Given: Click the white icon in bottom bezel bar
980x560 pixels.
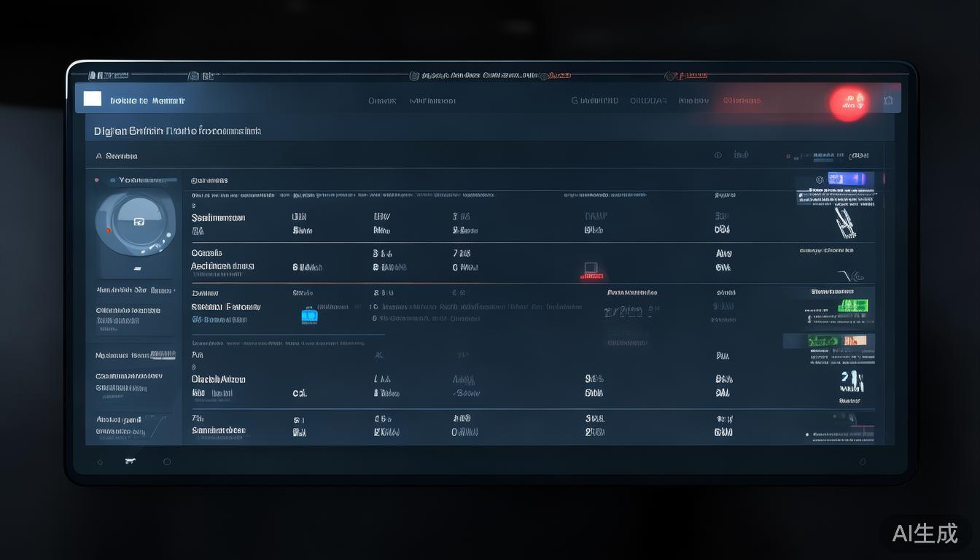Looking at the screenshot, I should point(131,461).
